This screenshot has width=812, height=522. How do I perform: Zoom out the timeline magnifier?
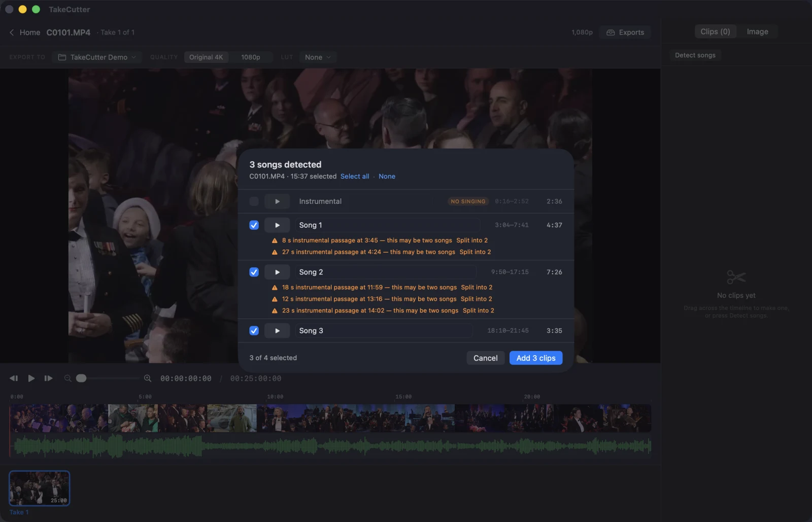tap(67, 378)
